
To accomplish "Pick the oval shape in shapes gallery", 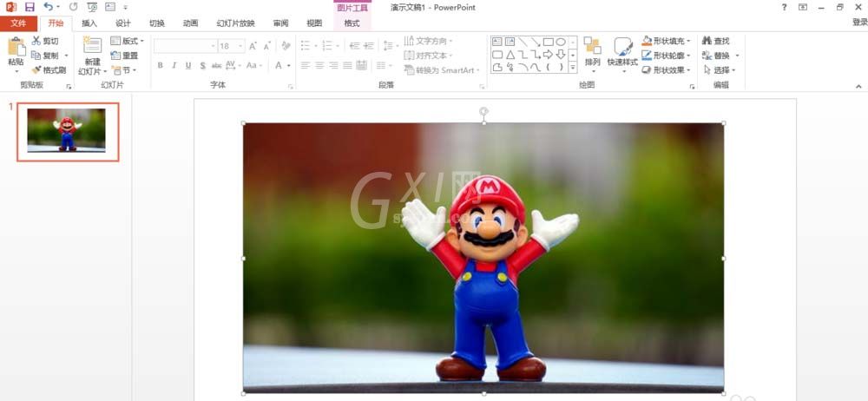I will pos(561,42).
